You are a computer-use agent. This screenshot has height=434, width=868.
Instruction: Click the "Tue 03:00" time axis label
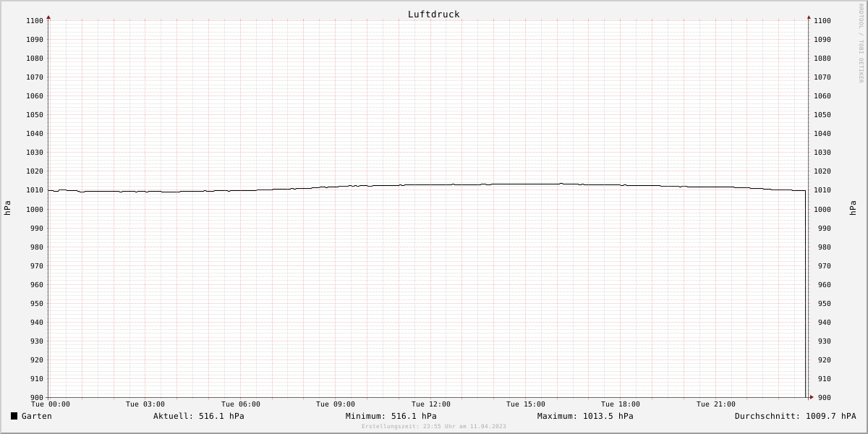point(145,404)
